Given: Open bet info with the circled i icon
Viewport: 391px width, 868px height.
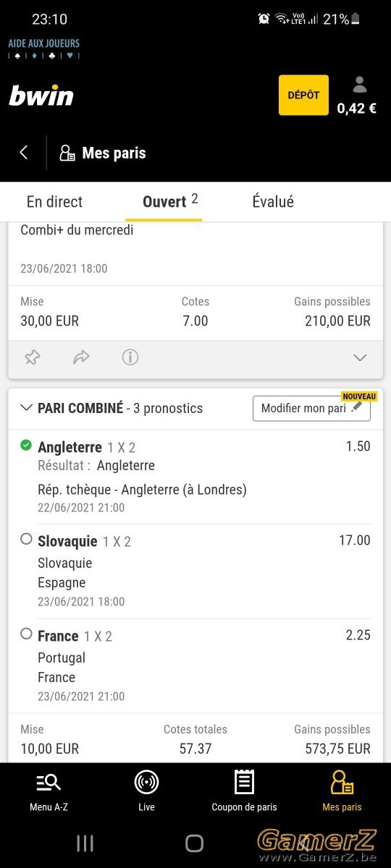Looking at the screenshot, I should point(130,357).
